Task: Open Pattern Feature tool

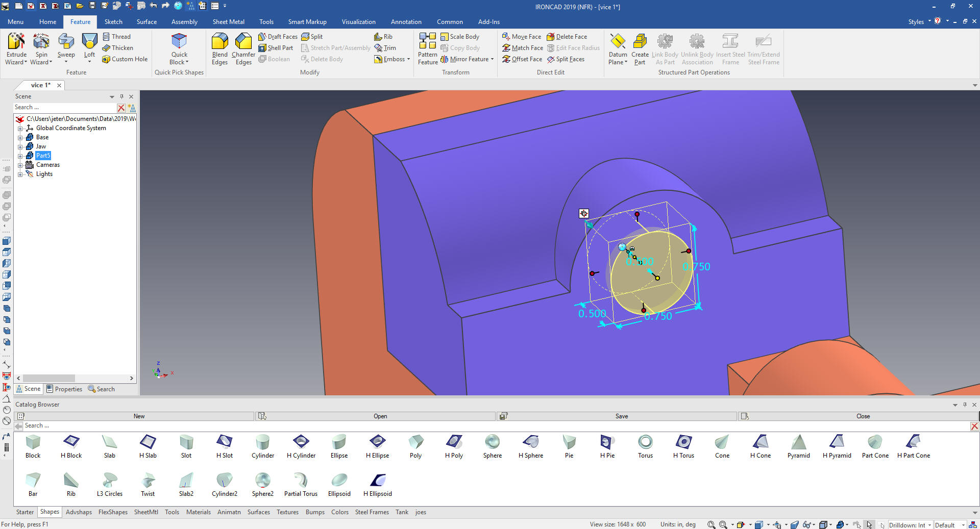Action: click(428, 48)
